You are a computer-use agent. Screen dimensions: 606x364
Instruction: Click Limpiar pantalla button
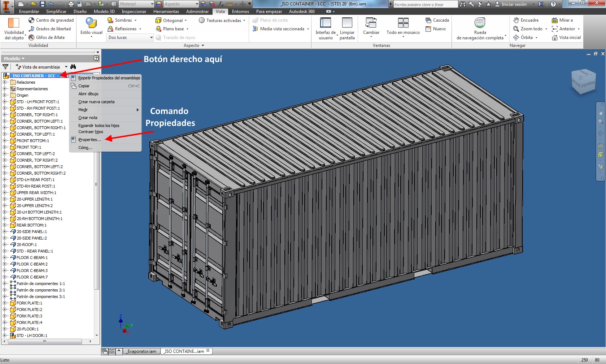click(x=347, y=28)
